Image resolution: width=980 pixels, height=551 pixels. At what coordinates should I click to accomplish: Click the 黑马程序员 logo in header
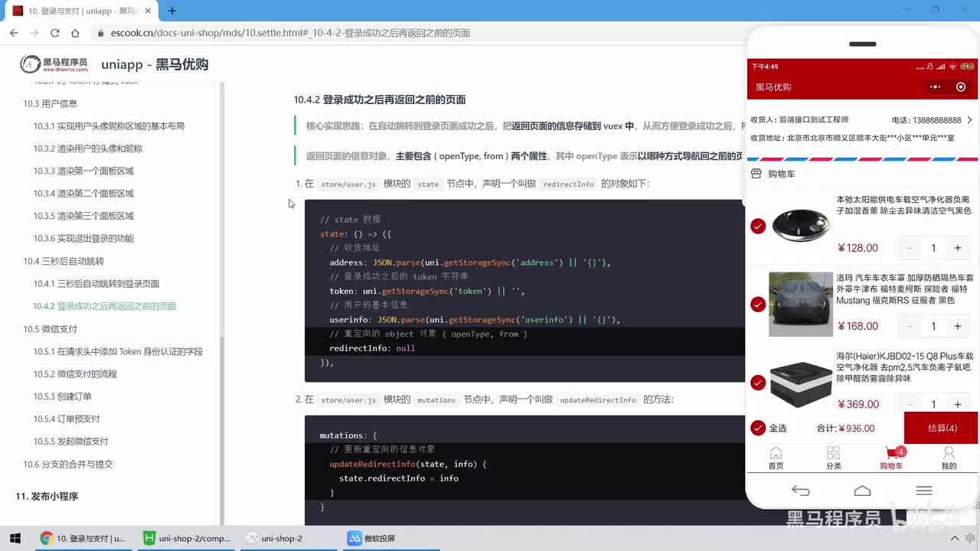54,64
